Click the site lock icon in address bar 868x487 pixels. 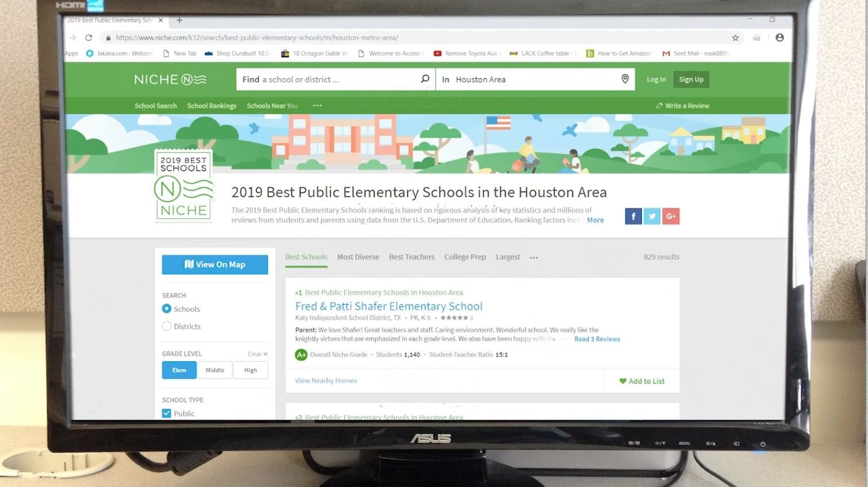pos(108,38)
